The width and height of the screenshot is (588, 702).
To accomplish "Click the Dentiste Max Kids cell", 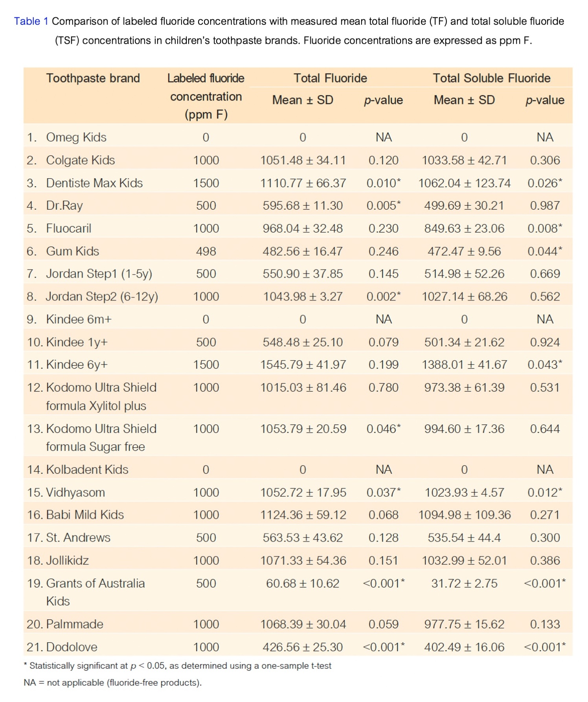I will [94, 183].
